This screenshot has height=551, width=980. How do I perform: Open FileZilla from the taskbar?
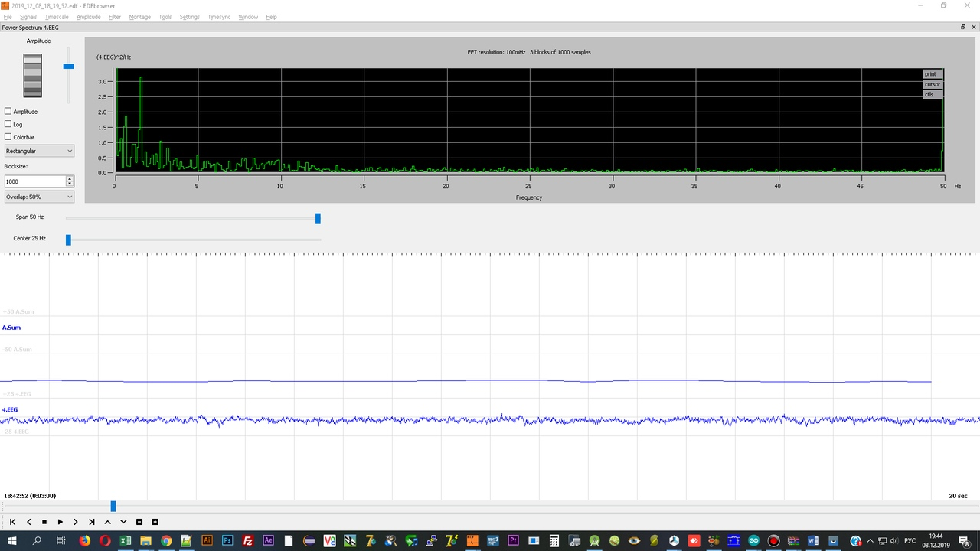click(248, 541)
